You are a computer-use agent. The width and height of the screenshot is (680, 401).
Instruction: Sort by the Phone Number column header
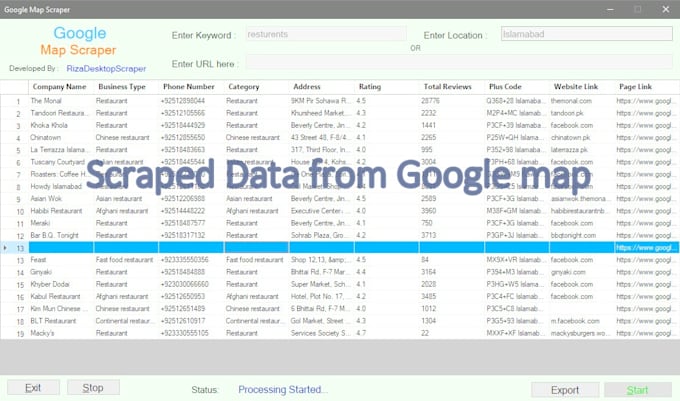coord(191,87)
